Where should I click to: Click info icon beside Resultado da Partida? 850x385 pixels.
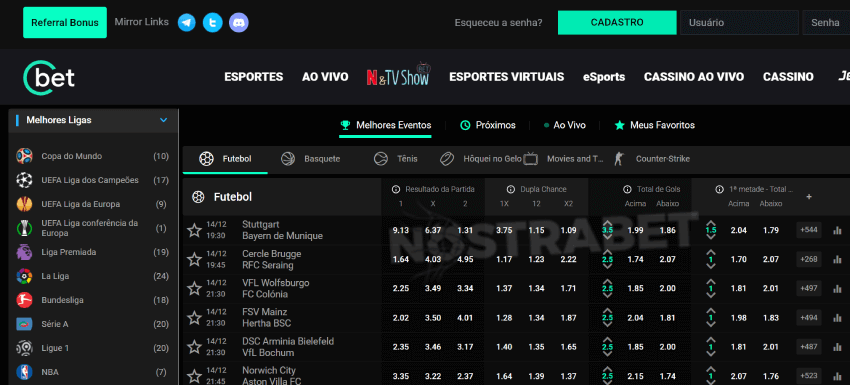click(396, 189)
